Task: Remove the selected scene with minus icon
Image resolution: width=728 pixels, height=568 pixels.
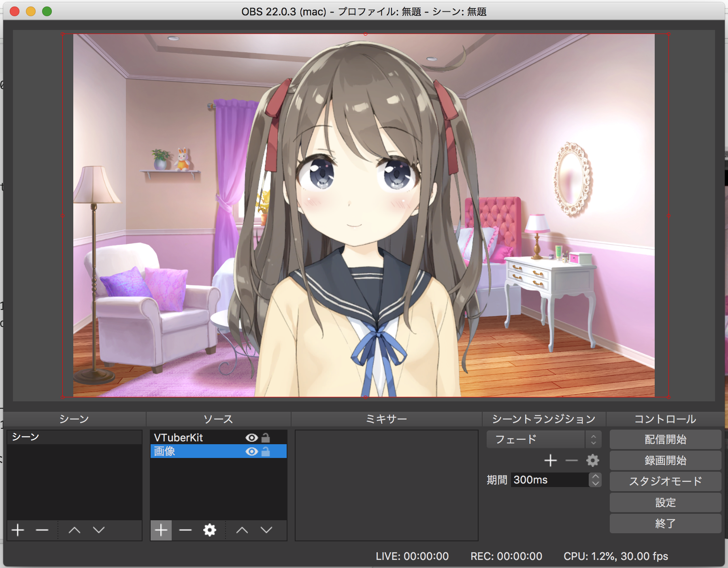Action: coord(42,530)
